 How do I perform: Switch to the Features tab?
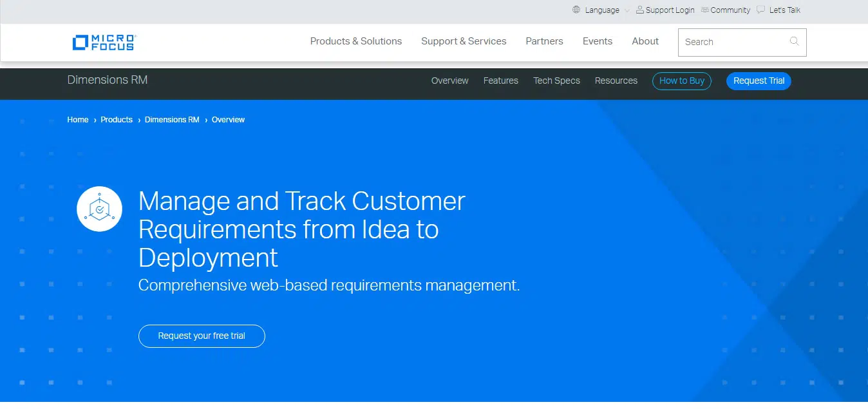coord(500,81)
